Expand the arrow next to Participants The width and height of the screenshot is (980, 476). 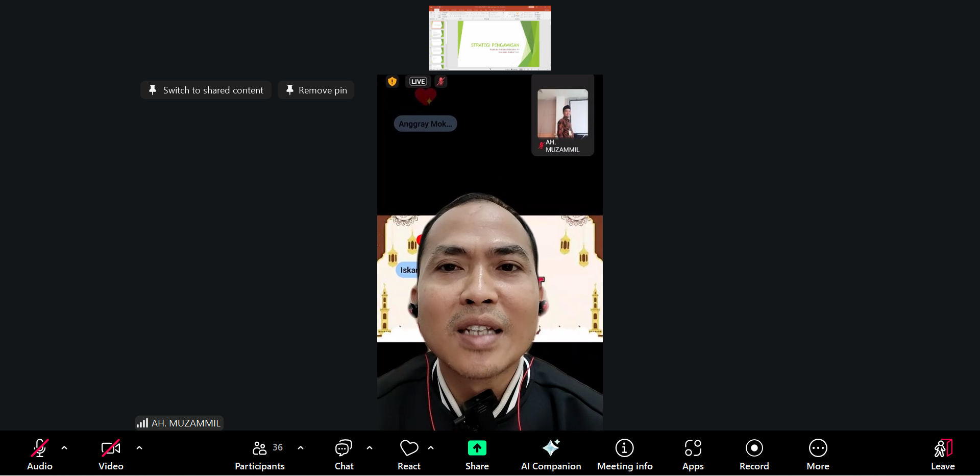tap(301, 448)
